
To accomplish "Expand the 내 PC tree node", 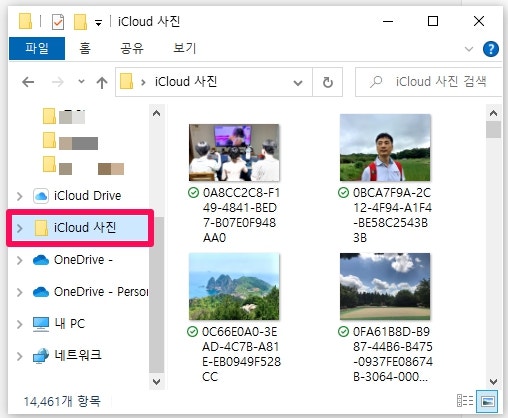I will (x=20, y=324).
